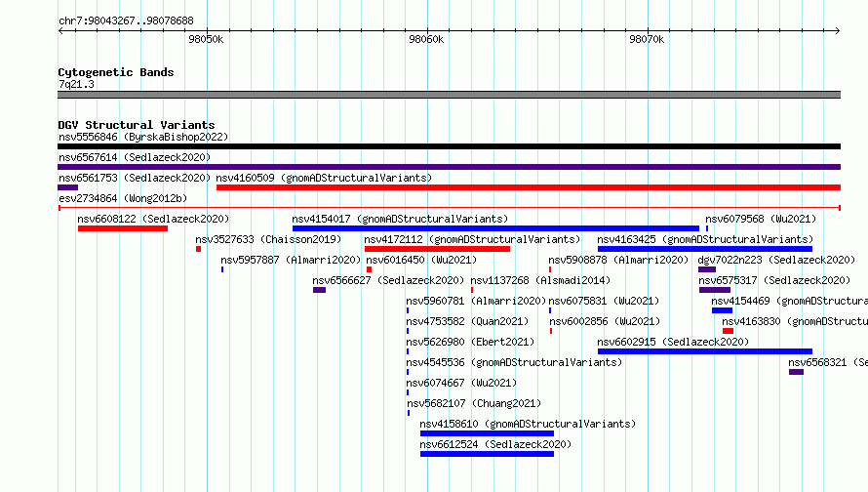Open the DGV Structural Variants track title
Screen dimensions: 868x492
coord(137,125)
